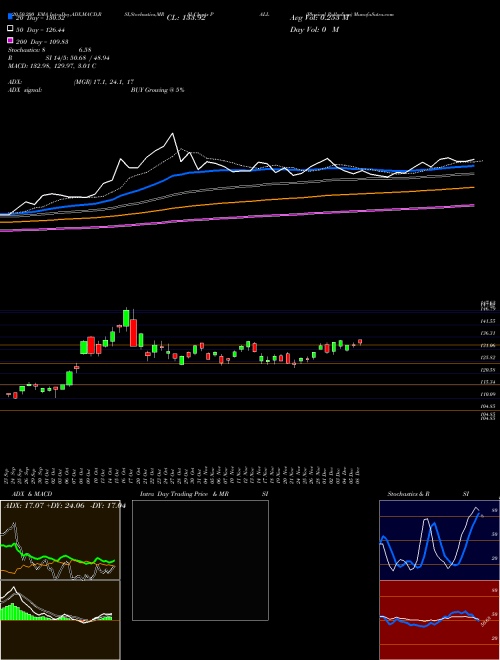Click the 'Day Vol: 0 M' text

314,29
